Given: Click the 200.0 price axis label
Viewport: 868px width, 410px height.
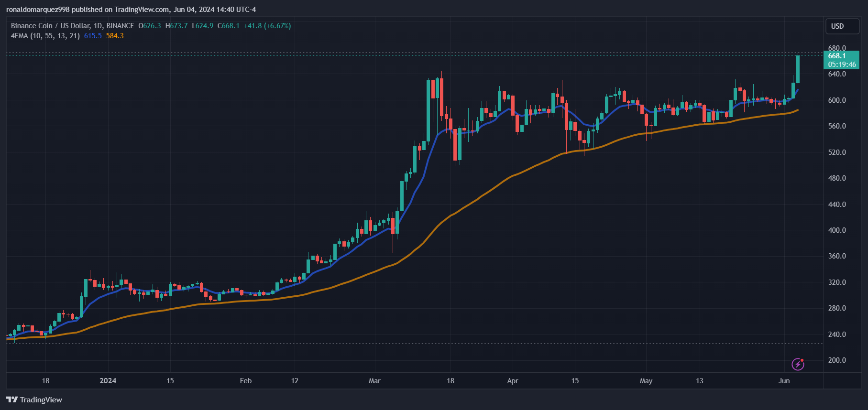Looking at the screenshot, I should pos(837,360).
